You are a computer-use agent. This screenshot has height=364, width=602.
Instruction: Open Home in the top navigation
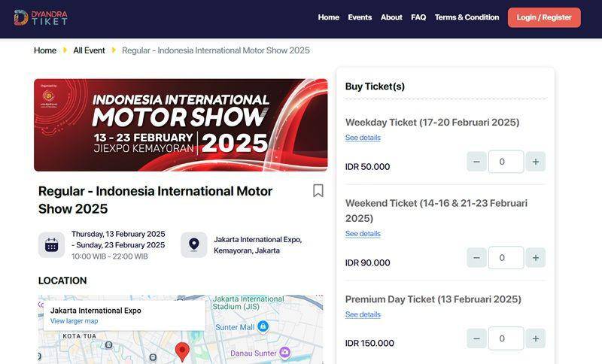tap(328, 17)
